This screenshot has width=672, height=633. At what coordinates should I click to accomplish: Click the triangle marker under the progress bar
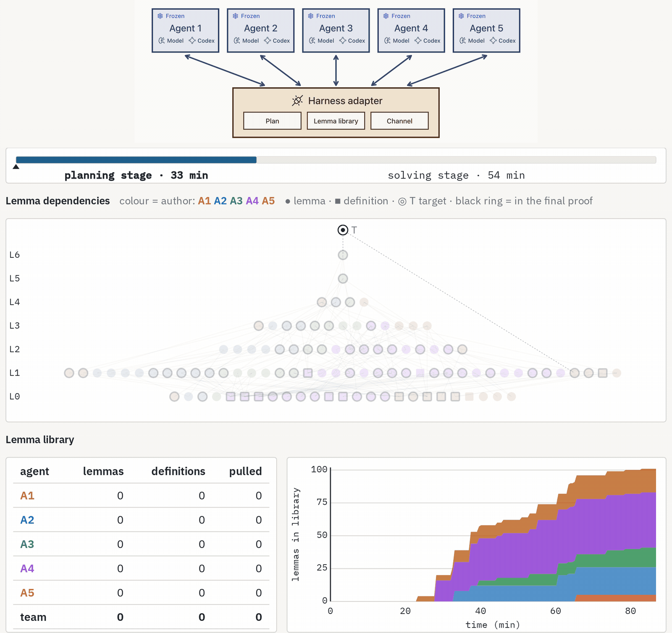(16, 167)
